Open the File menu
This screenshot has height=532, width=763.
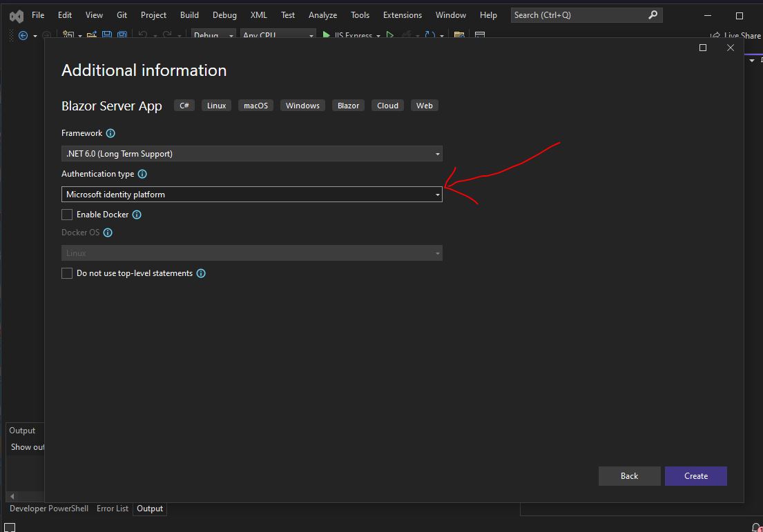[x=38, y=15]
